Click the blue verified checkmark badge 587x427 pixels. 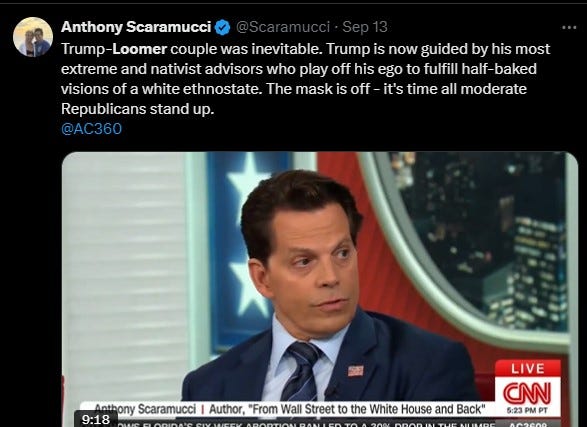[222, 27]
